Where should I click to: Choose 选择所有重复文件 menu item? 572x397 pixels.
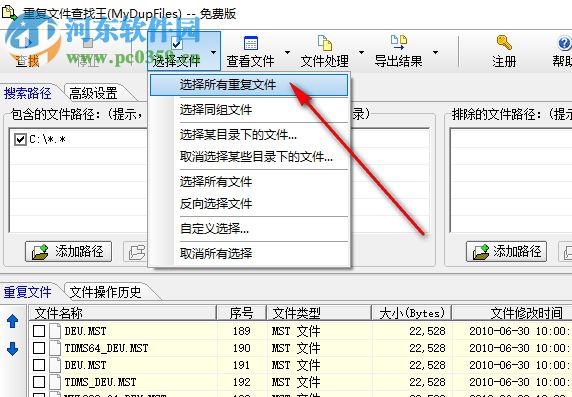pyautogui.click(x=249, y=85)
